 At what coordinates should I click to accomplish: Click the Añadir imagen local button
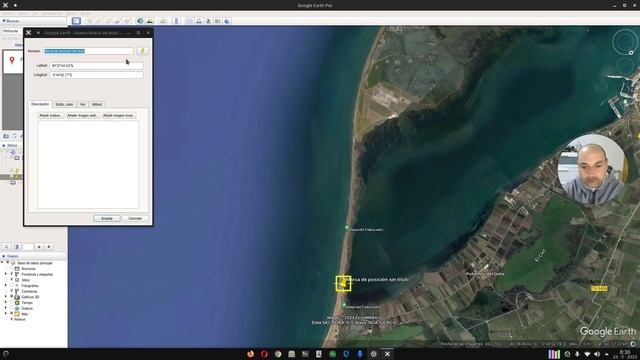pos(119,116)
